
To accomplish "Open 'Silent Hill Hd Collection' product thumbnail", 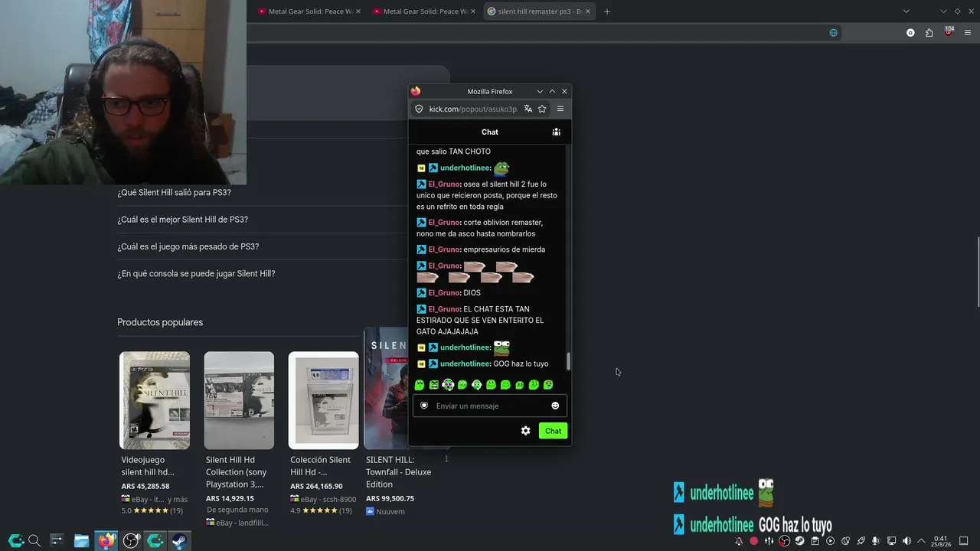I will [239, 400].
